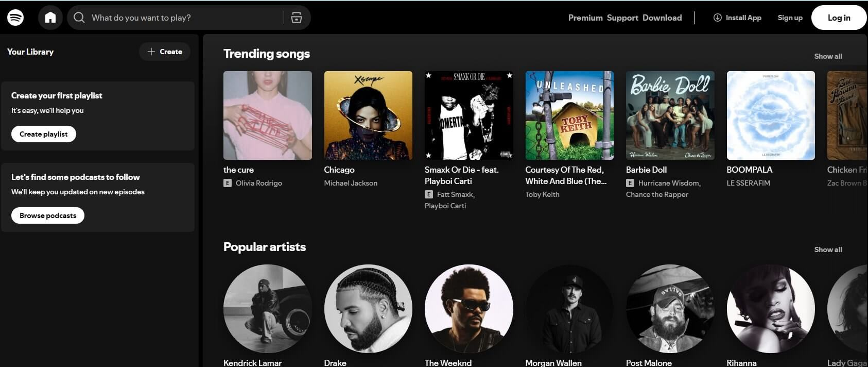The image size is (868, 367).
Task: Go to Home via house icon
Action: tap(50, 18)
